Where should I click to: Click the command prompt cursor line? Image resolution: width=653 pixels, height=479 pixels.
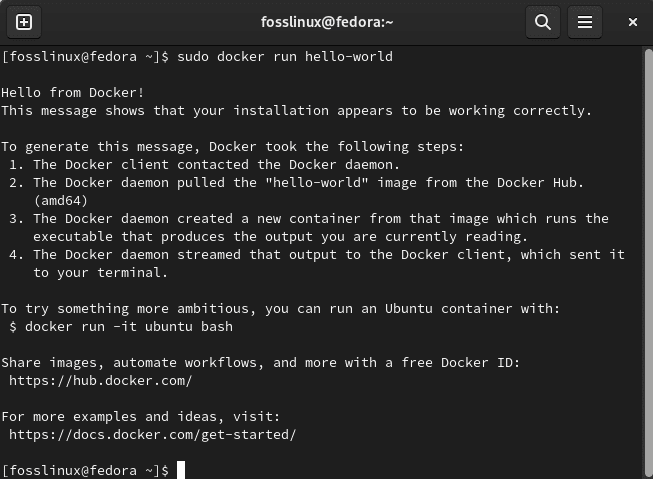[x=93, y=471]
